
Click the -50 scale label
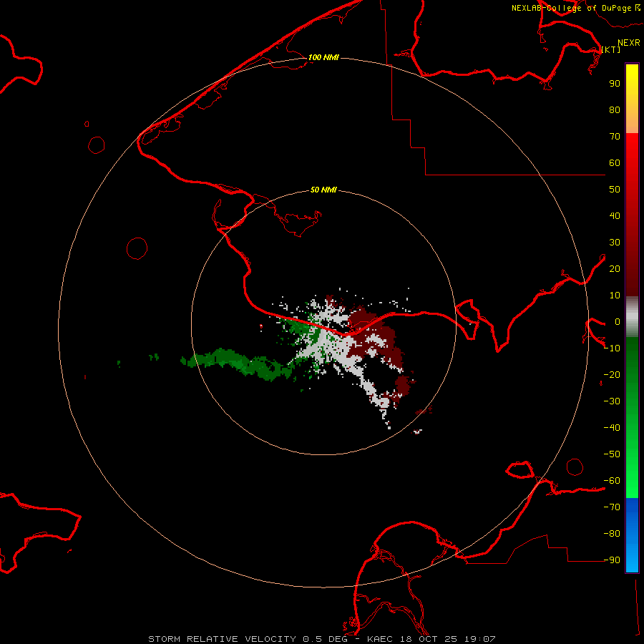pos(612,454)
